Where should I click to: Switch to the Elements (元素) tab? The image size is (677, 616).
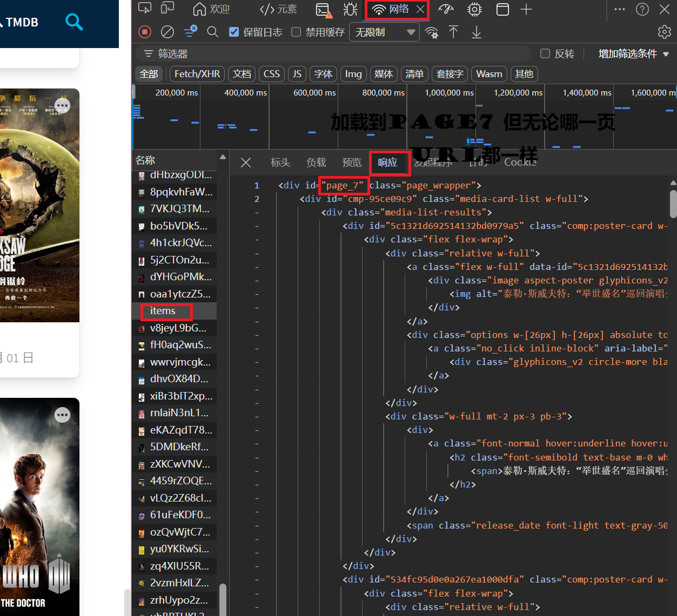(278, 9)
